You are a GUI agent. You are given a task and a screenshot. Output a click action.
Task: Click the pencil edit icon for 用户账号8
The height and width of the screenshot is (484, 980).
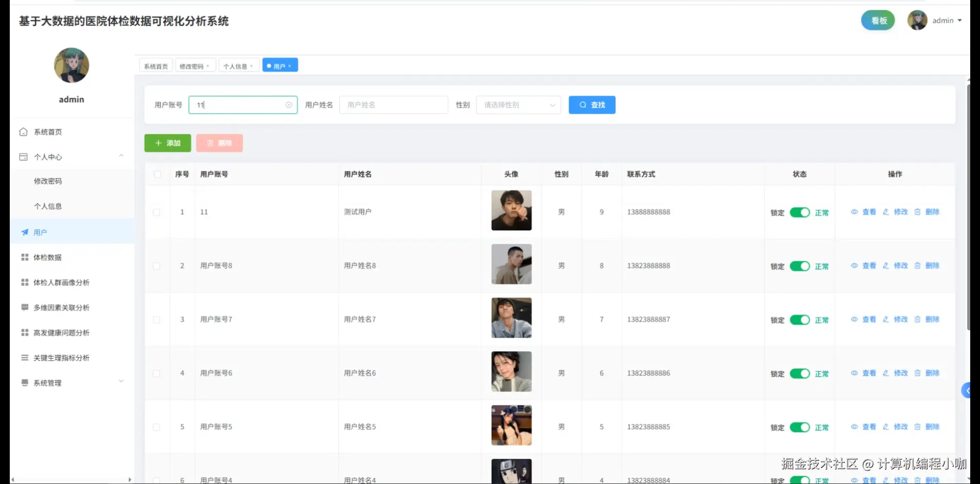(x=886, y=266)
